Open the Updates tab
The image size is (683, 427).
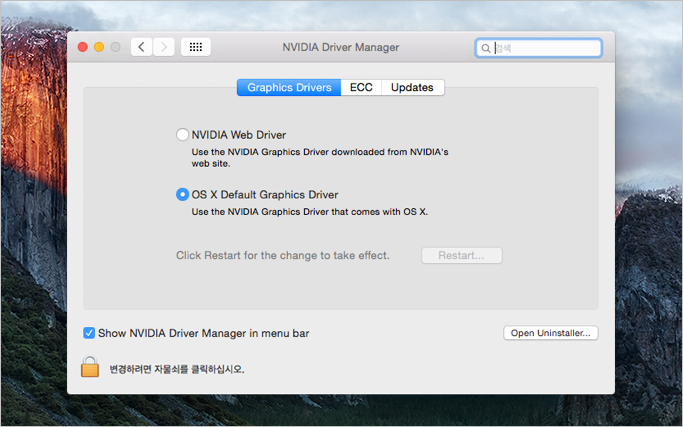(413, 88)
